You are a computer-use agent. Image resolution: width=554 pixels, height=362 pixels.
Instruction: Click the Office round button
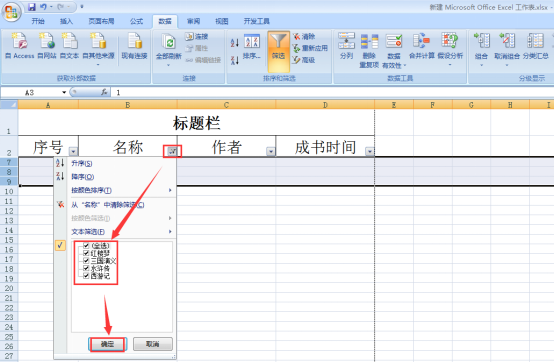pos(11,12)
